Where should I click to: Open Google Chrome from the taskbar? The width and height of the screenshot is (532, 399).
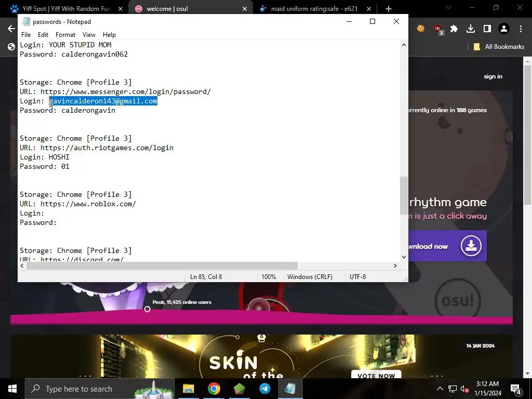(x=214, y=389)
